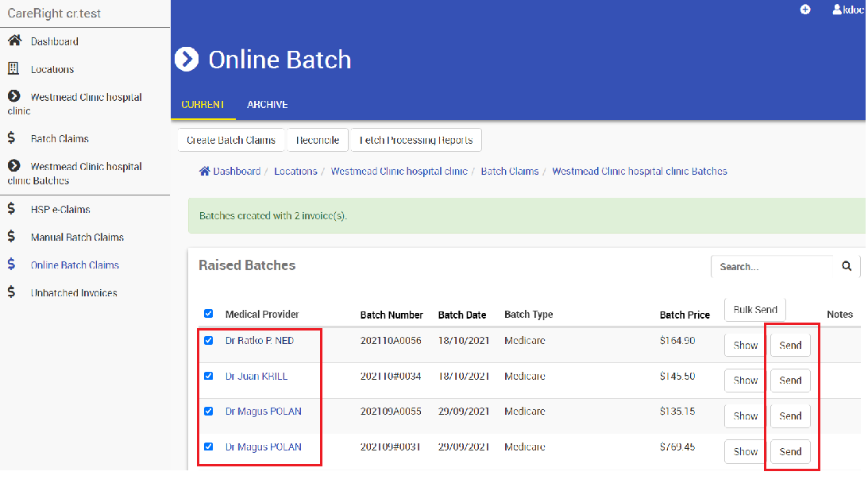868x491 pixels.
Task: Uncheck the Dr Ratko P. NED row checkbox
Action: click(x=209, y=340)
